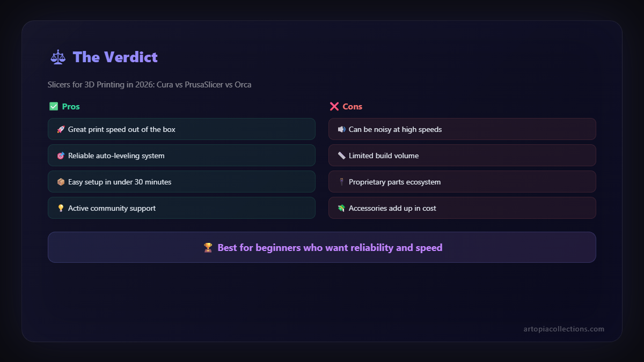Click the flying money icon for accessories cost

341,208
